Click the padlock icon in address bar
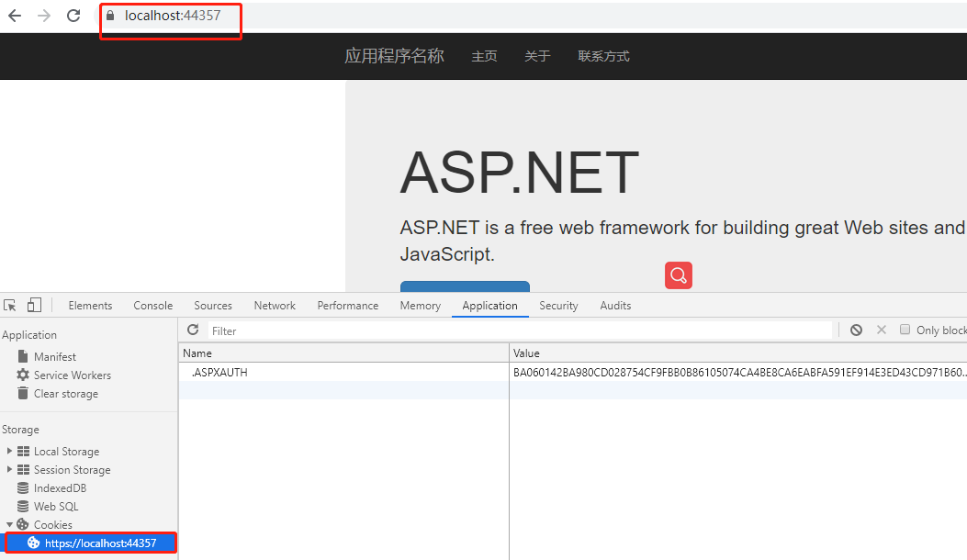The height and width of the screenshot is (560, 967). click(110, 16)
